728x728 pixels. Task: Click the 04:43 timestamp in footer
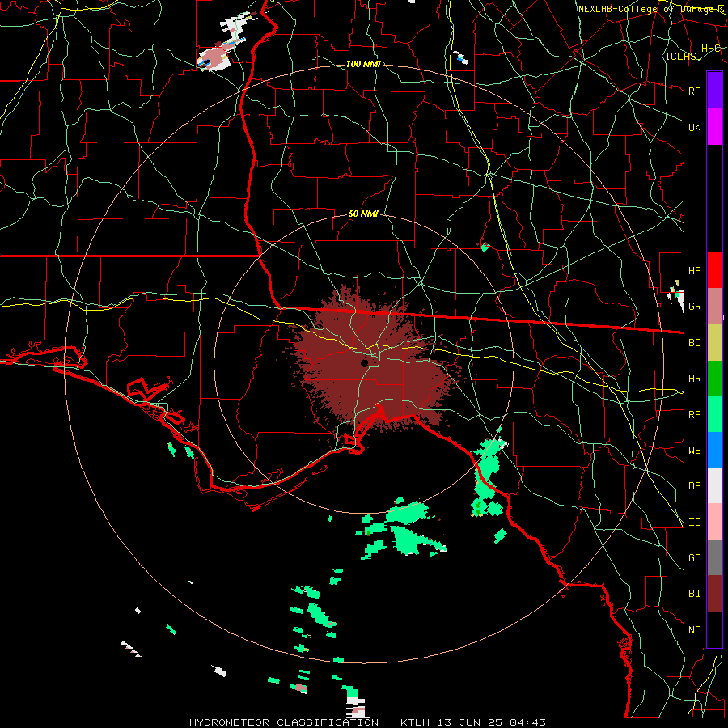[527, 722]
